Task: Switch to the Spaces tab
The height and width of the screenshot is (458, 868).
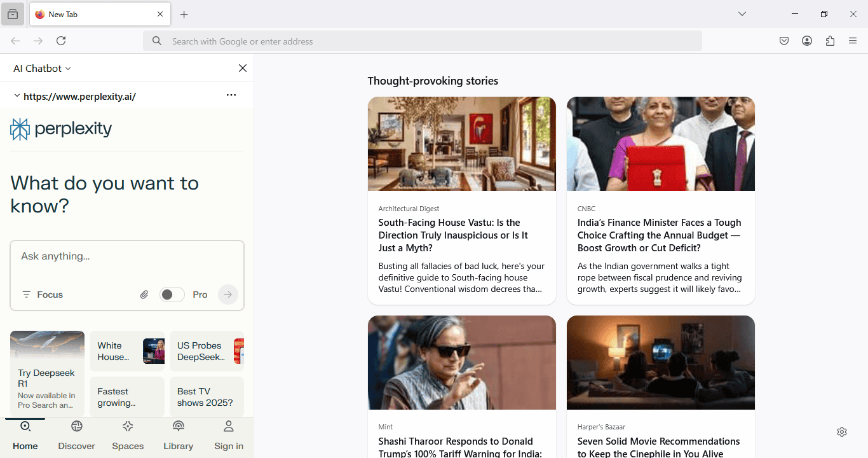Action: (x=128, y=436)
